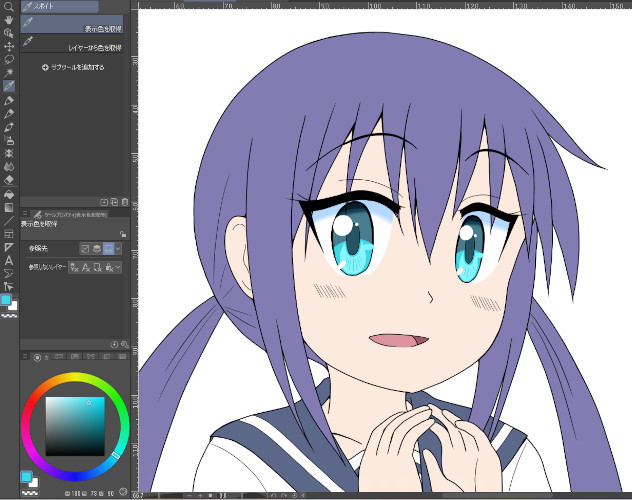Click hue ring of color wheel

click(x=75, y=377)
